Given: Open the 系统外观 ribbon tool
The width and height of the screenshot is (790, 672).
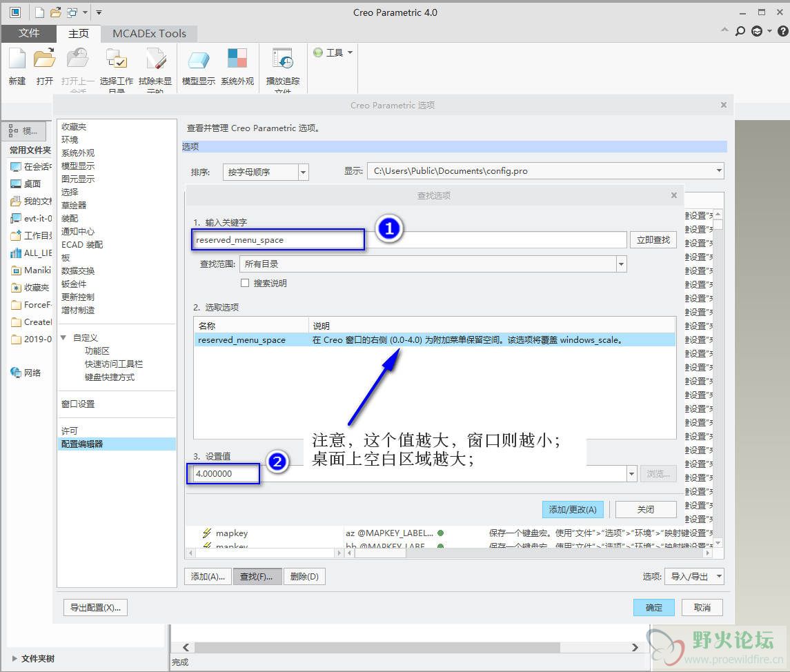Looking at the screenshot, I should pos(237,59).
